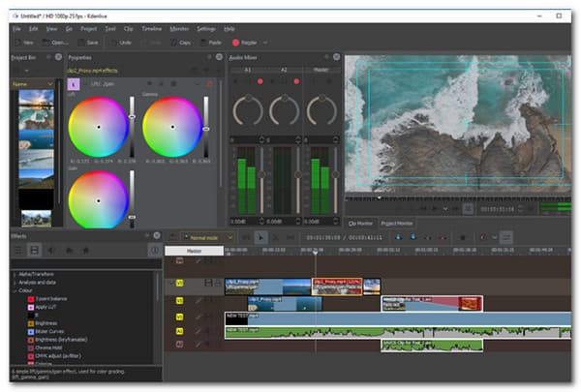581x392 pixels.
Task: Click the Gamma color wheel
Action: (172, 127)
